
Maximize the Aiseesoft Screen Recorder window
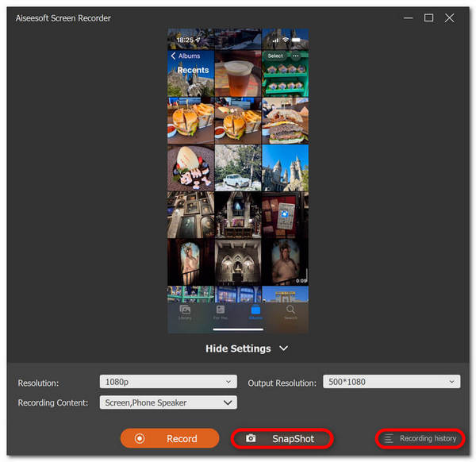(428, 18)
